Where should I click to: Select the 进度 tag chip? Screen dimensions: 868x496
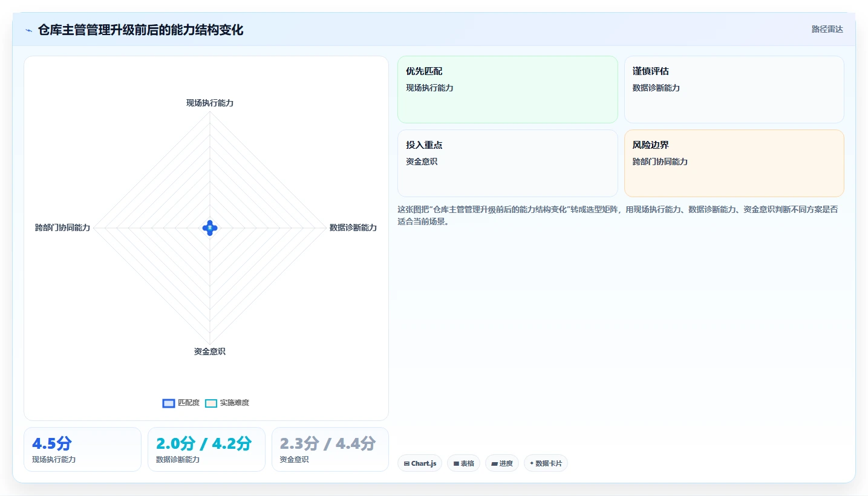(x=502, y=463)
